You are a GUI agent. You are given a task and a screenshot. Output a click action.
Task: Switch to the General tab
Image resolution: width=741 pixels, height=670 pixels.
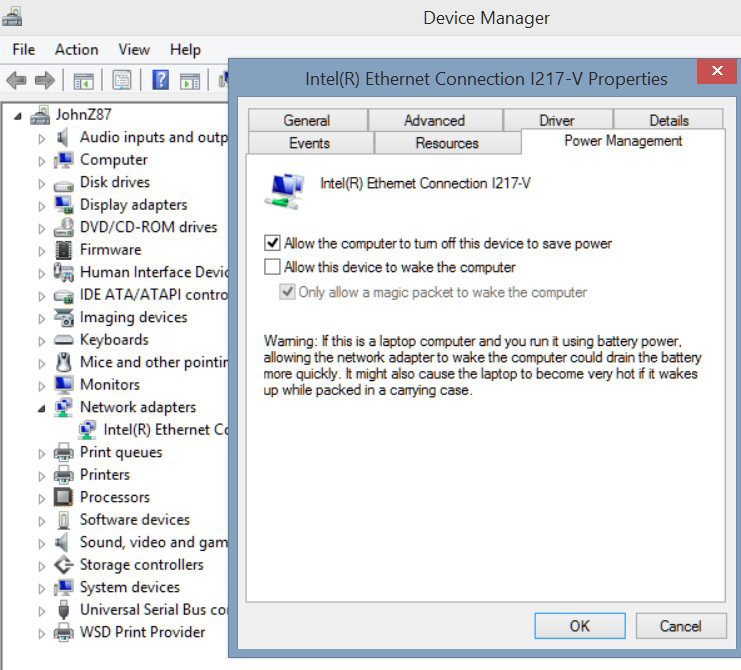[x=307, y=120]
